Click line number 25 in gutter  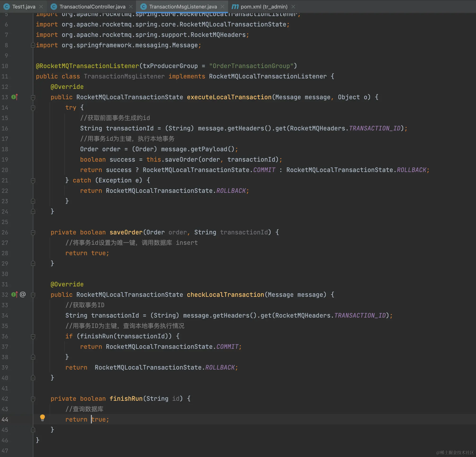(x=5, y=222)
